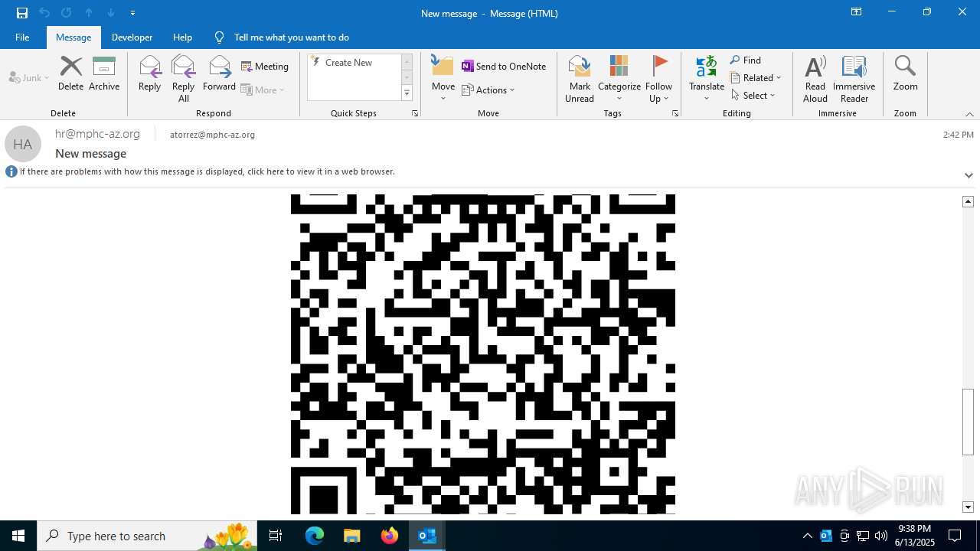This screenshot has height=551, width=980.
Task: Click Outlook taskbar icon
Action: tap(427, 536)
